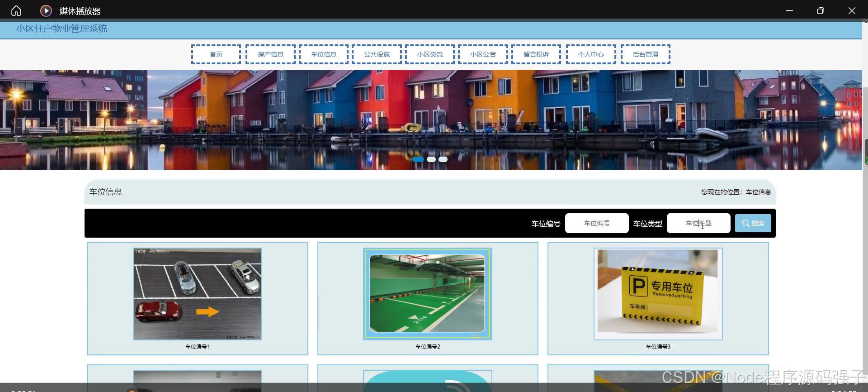This screenshot has height=392, width=868.
Task: Open the 房产信息 navigation item
Action: pyautogui.click(x=270, y=54)
